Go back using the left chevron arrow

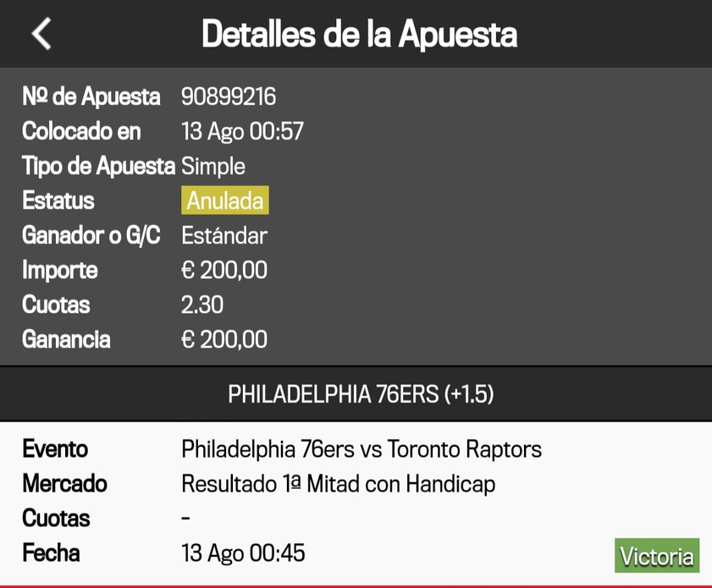(x=41, y=34)
